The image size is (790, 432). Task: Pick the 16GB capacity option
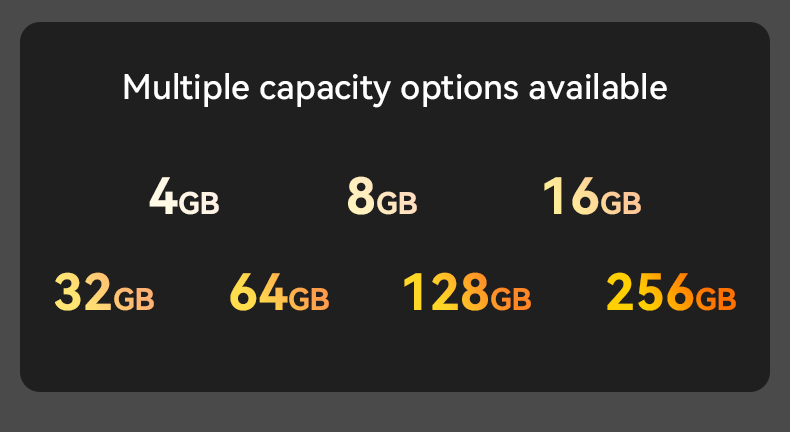click(591, 197)
